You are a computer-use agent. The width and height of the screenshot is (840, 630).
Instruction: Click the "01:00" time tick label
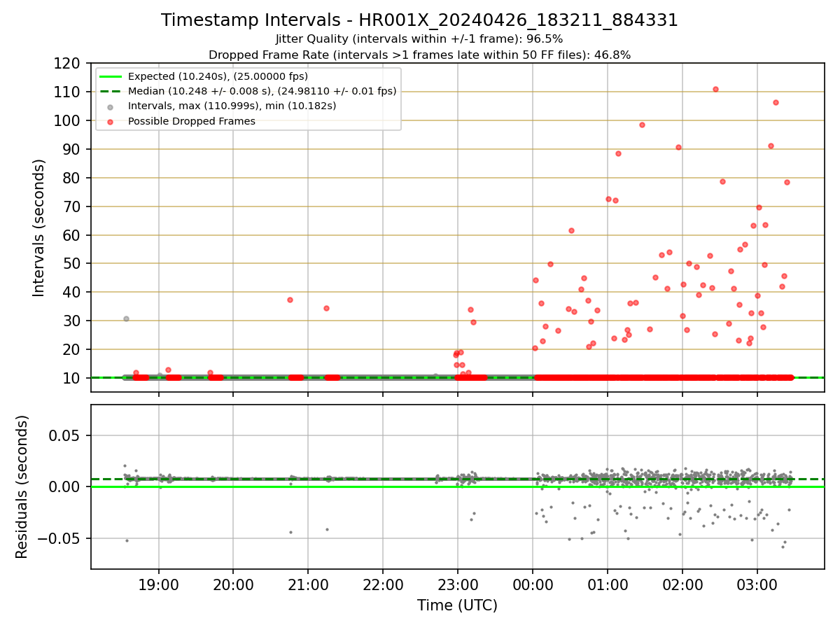608,584
